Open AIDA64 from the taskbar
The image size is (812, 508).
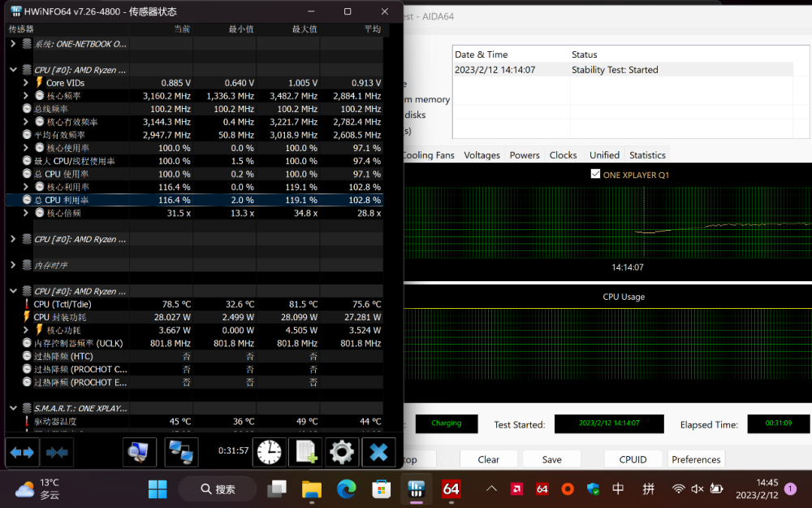point(451,488)
